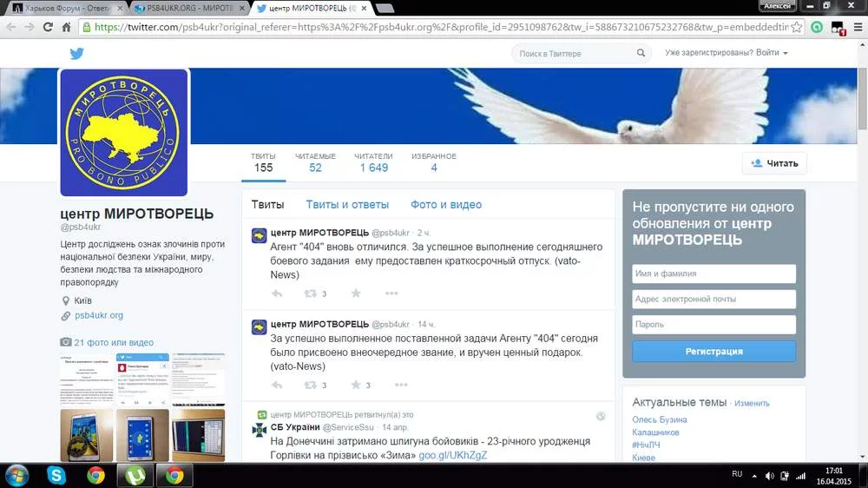
Task: Open first photo thumbnail in media grid
Action: [x=86, y=379]
